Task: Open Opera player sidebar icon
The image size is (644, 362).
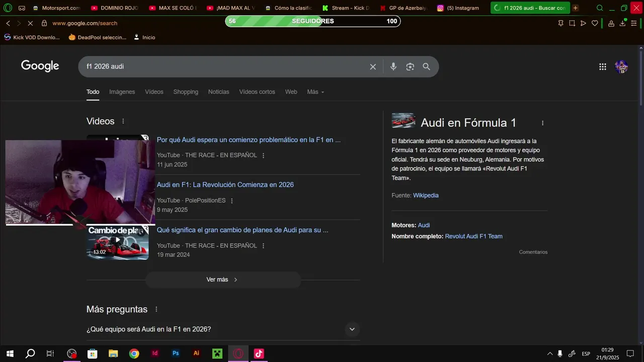Action: 22,8
